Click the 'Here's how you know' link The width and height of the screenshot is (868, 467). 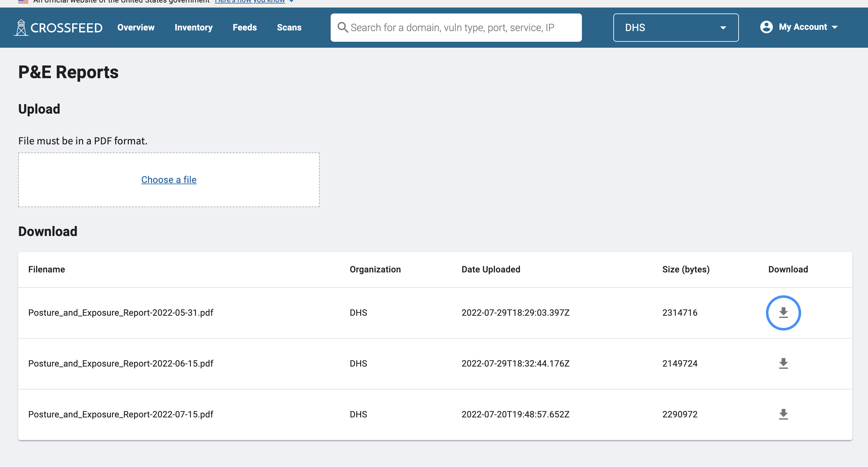[250, 2]
